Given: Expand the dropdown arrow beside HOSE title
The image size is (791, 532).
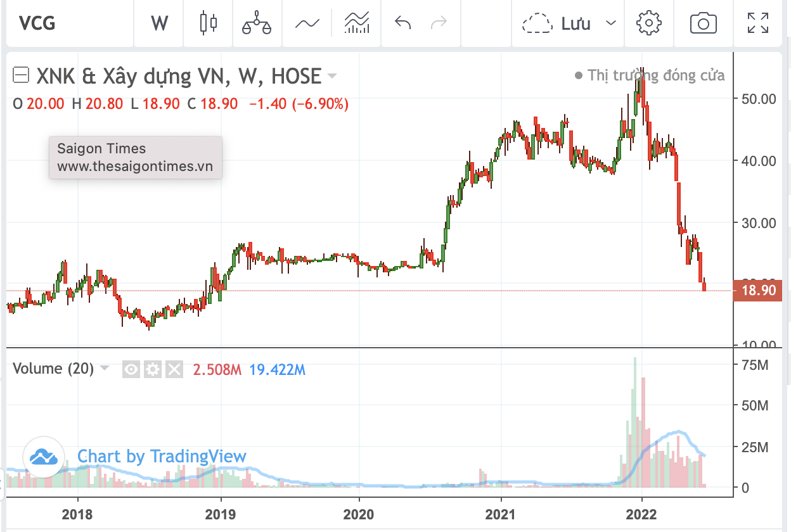Looking at the screenshot, I should (331, 77).
